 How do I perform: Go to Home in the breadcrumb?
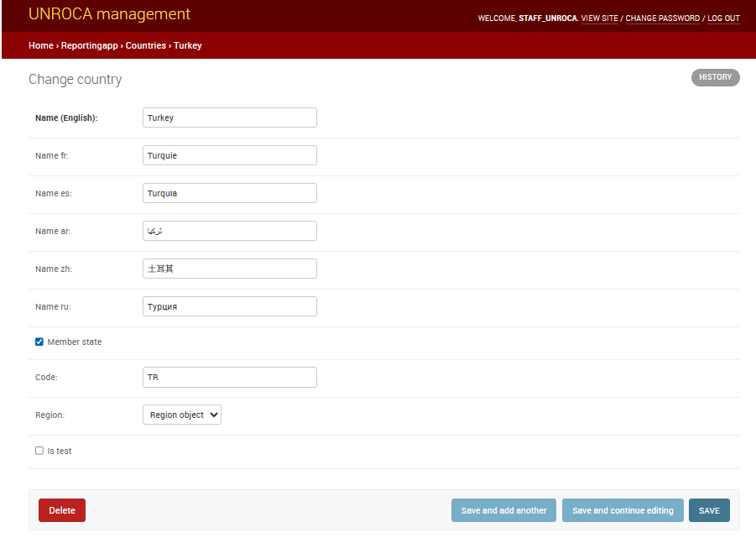point(41,45)
